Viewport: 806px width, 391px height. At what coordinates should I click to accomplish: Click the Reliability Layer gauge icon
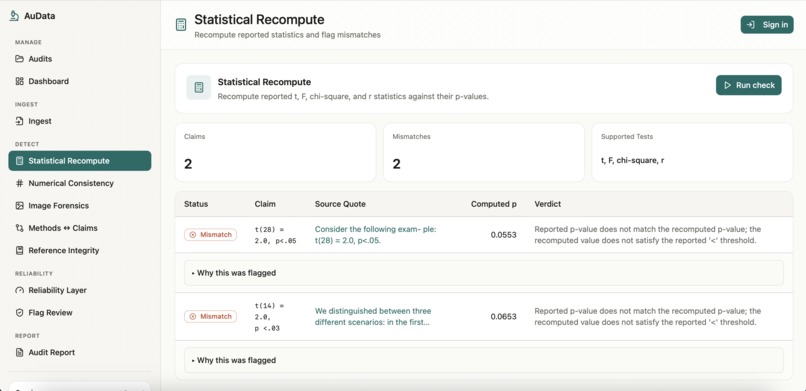point(20,290)
